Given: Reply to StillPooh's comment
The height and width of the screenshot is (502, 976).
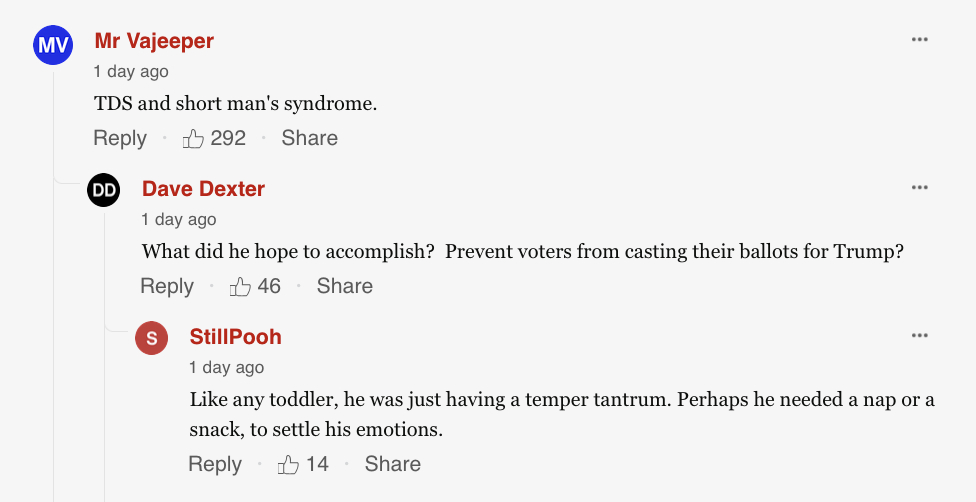Looking at the screenshot, I should 215,464.
